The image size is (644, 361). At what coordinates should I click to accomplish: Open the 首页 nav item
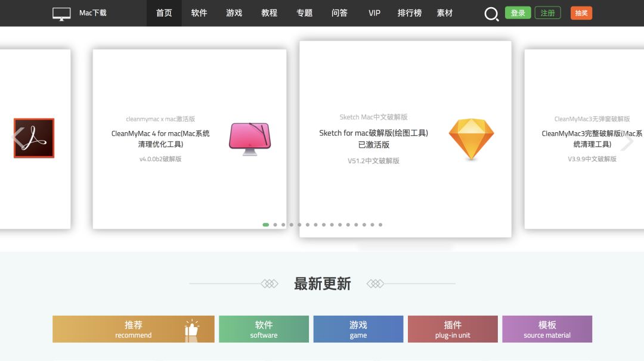point(164,13)
